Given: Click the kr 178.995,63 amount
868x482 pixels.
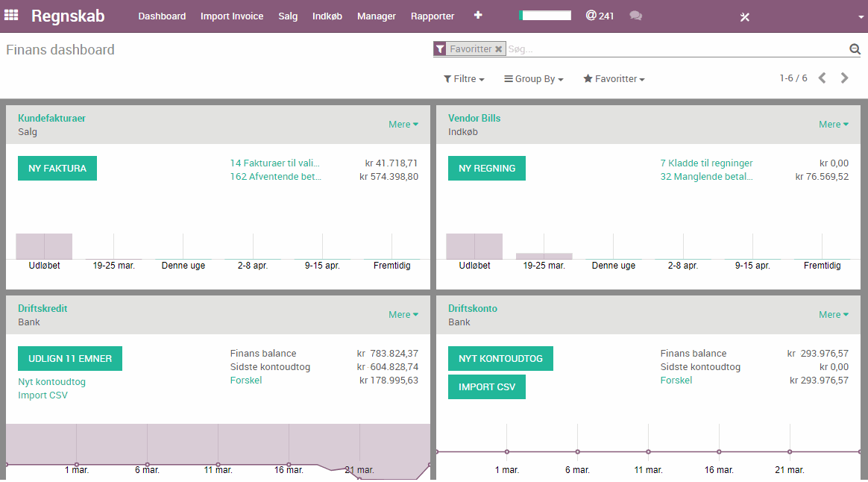Looking at the screenshot, I should point(389,380).
